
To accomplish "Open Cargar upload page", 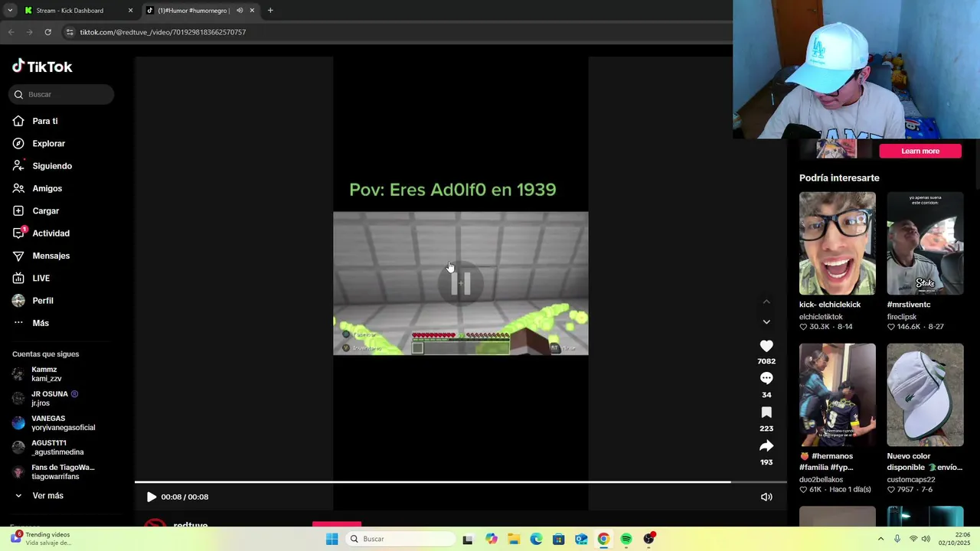I will coord(45,210).
